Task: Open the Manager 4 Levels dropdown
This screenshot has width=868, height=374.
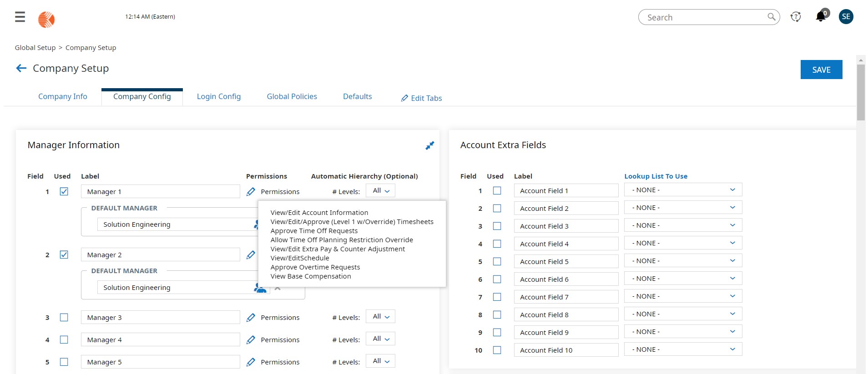Action: (381, 339)
